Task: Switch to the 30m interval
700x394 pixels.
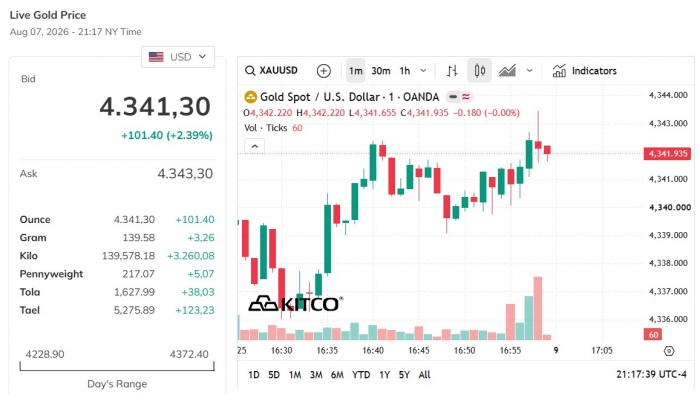Action: [x=380, y=71]
